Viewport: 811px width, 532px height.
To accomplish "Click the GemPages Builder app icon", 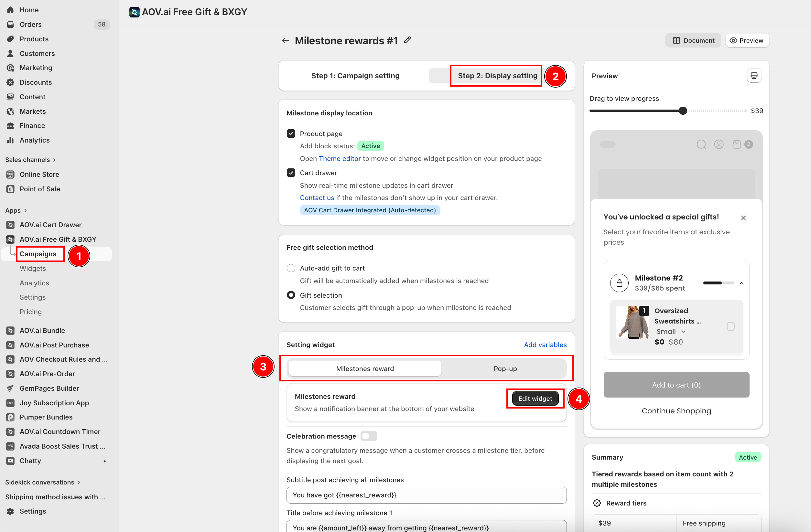I will [11, 388].
